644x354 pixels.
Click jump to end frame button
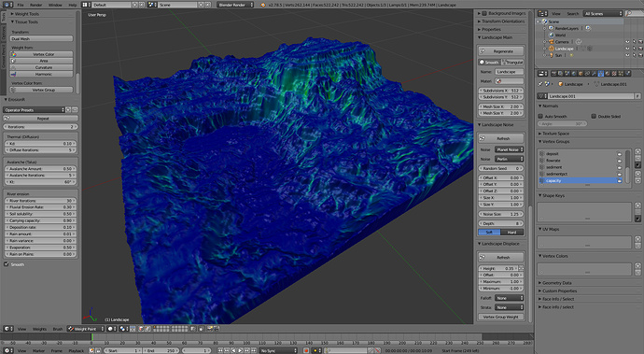click(x=254, y=350)
